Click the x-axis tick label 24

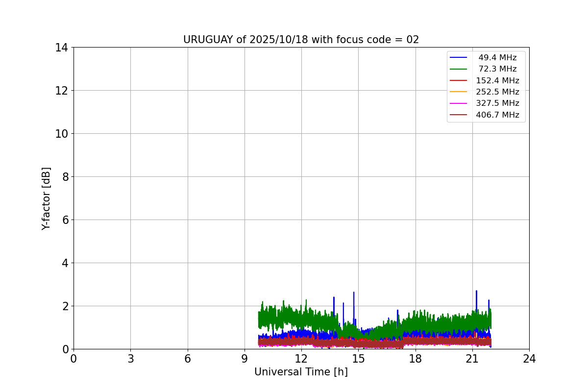tap(529, 359)
